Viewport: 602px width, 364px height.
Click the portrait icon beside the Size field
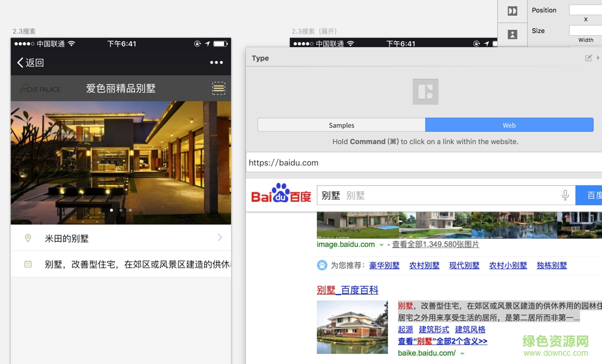tap(513, 35)
